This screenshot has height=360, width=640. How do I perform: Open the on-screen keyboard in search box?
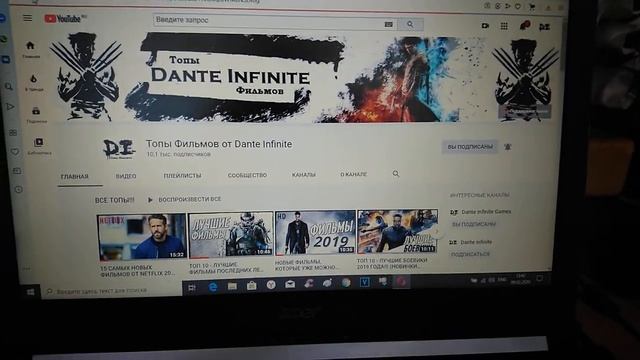click(x=389, y=24)
